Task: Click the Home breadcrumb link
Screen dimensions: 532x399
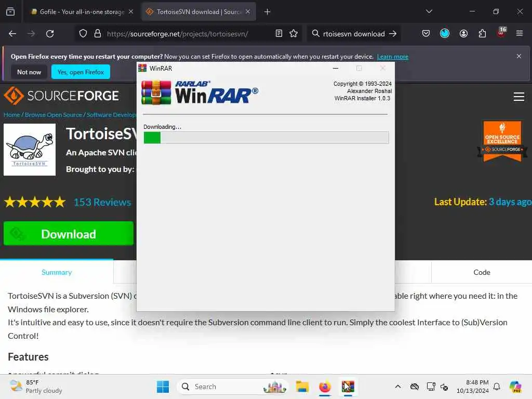Action: [x=12, y=115]
